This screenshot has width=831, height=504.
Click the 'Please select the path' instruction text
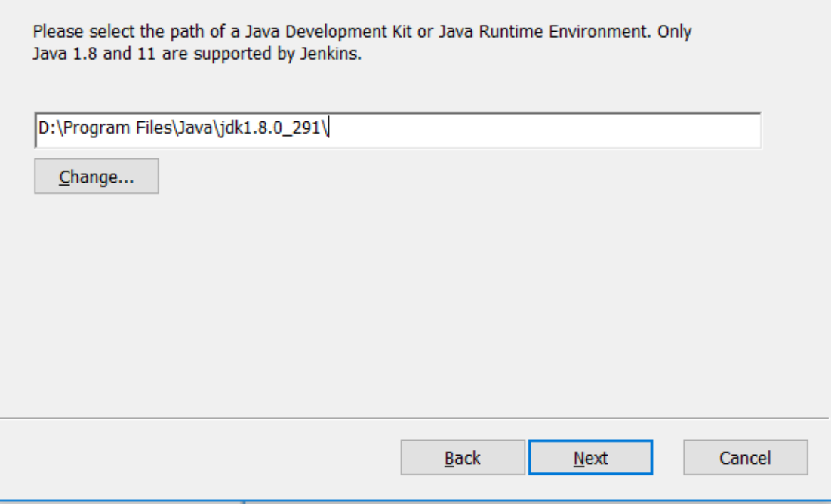coord(98,33)
